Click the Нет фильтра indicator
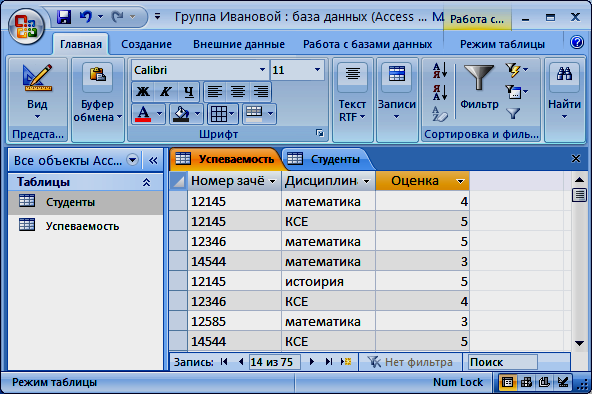 click(410, 362)
